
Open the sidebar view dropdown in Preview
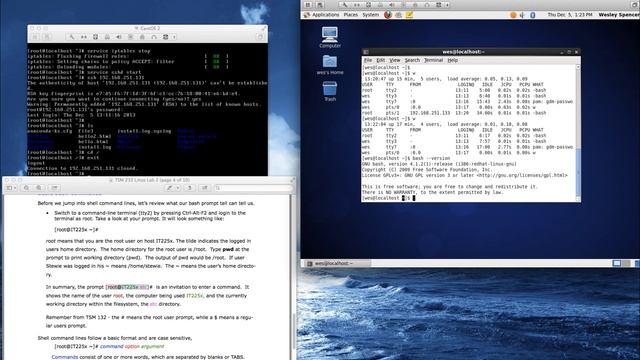(11, 188)
